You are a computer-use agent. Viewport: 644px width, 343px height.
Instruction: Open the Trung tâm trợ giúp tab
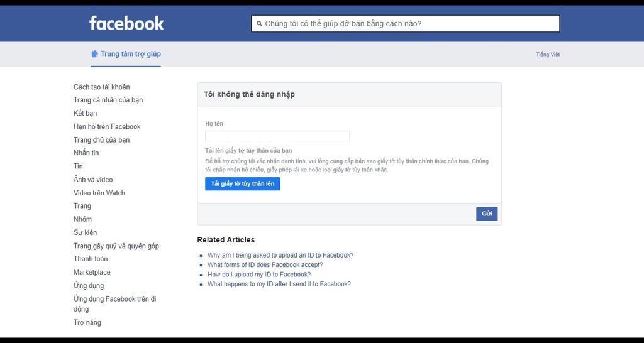126,54
